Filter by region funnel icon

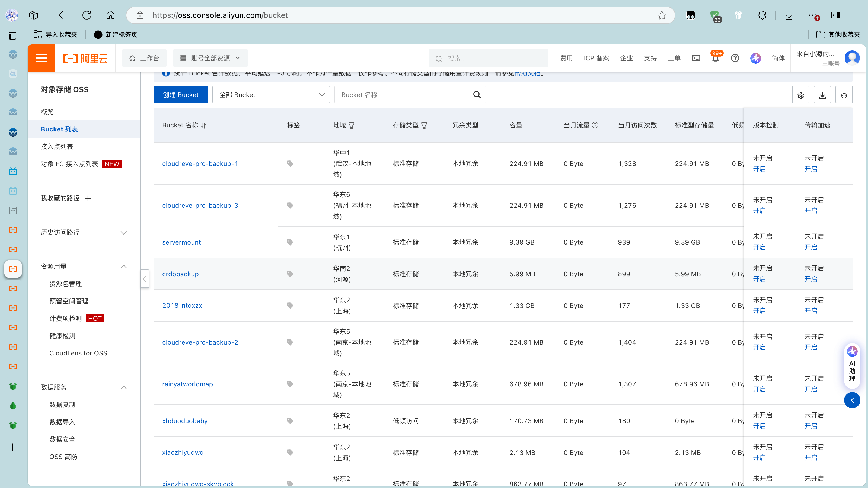352,125
